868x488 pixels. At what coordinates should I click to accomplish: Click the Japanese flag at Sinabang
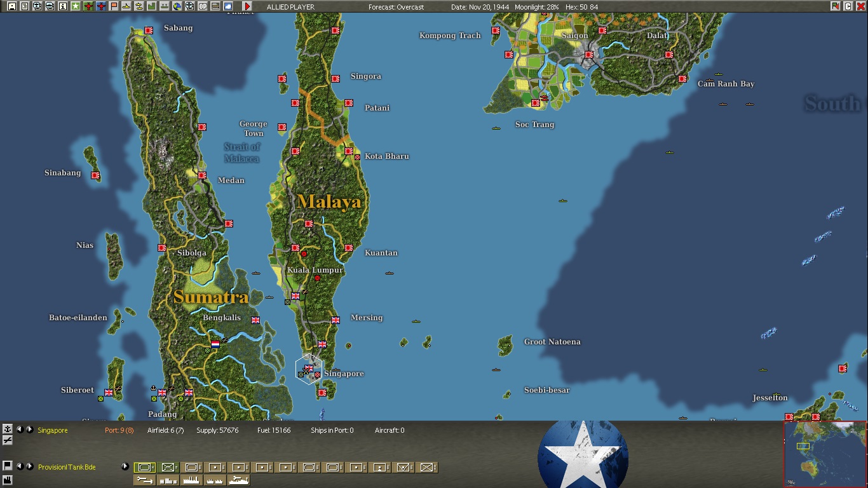(95, 175)
